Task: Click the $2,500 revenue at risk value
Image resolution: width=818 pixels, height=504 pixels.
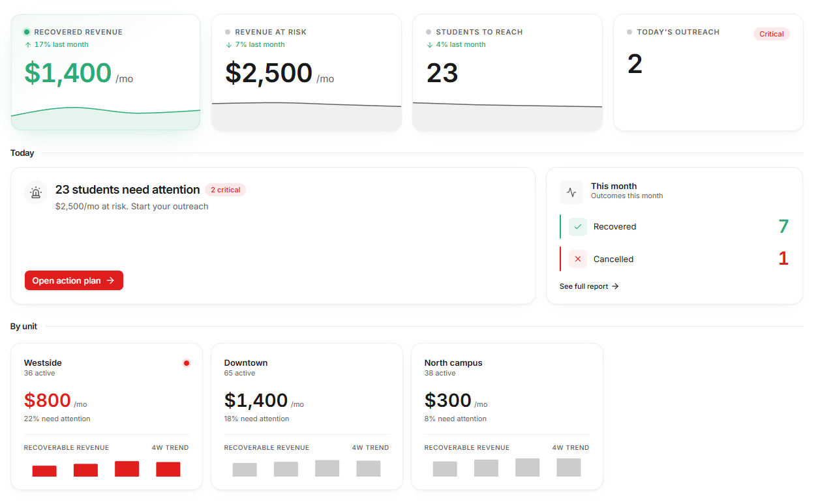Action: (269, 72)
